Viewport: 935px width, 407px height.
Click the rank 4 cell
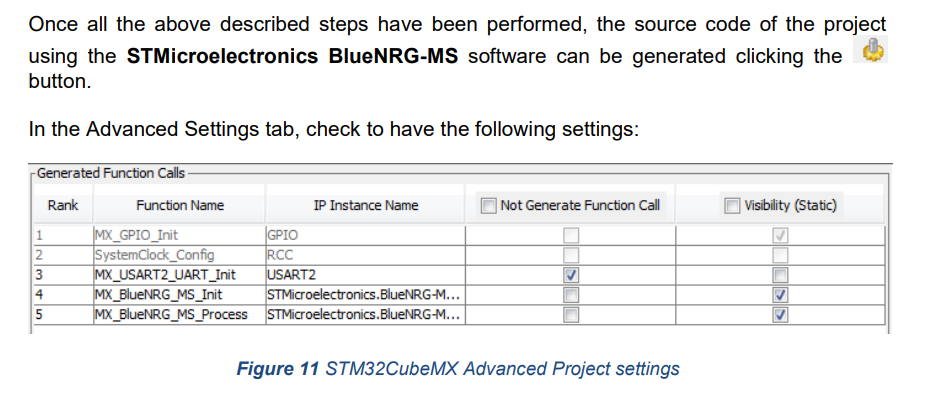coord(63,295)
